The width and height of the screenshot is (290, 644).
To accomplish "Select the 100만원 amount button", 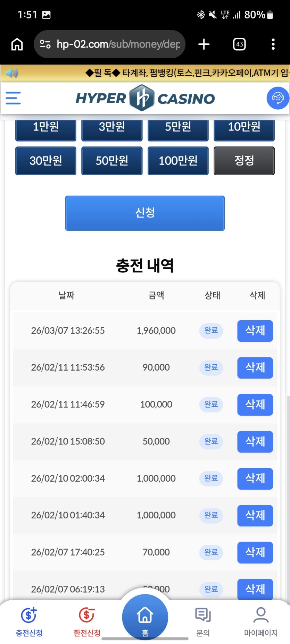I will click(178, 161).
